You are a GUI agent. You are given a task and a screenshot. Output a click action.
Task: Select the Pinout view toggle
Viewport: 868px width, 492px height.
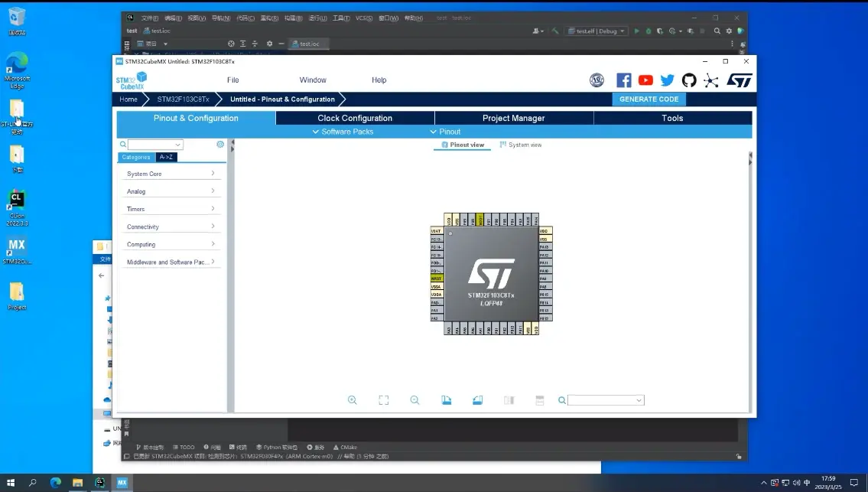coord(463,145)
